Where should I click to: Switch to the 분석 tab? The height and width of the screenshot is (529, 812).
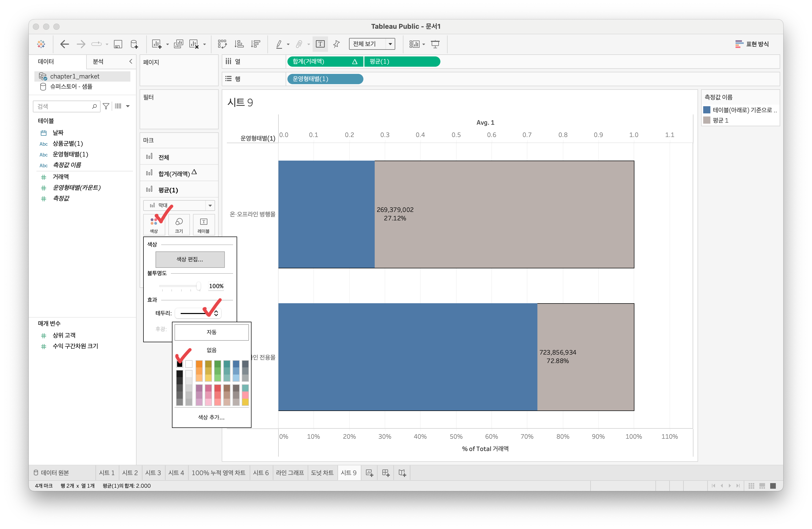pyautogui.click(x=98, y=61)
